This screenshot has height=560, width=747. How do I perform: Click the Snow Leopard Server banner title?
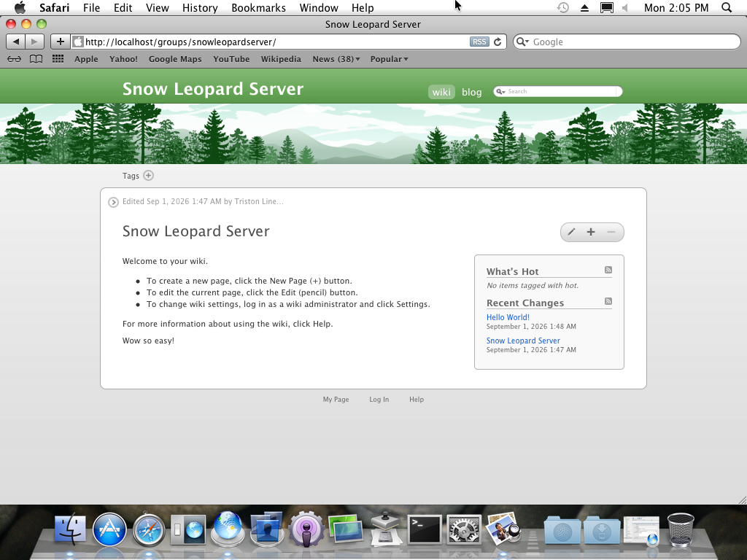coord(213,89)
